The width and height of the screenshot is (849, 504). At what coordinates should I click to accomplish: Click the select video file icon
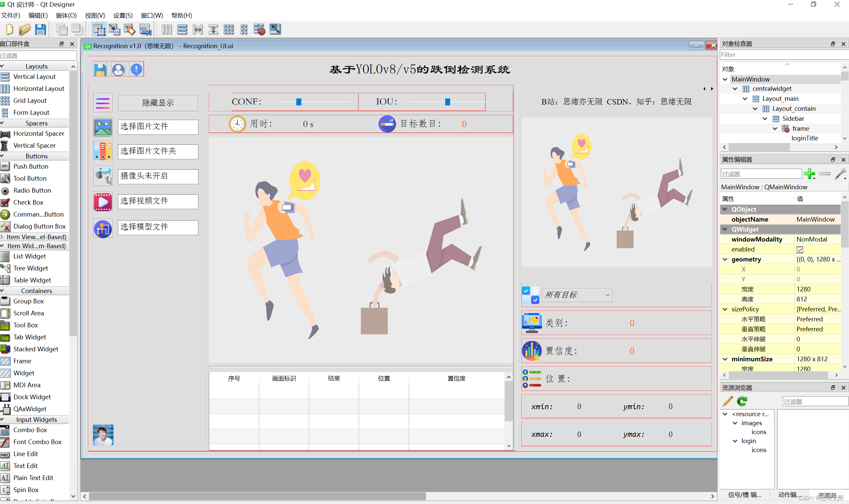coord(102,200)
